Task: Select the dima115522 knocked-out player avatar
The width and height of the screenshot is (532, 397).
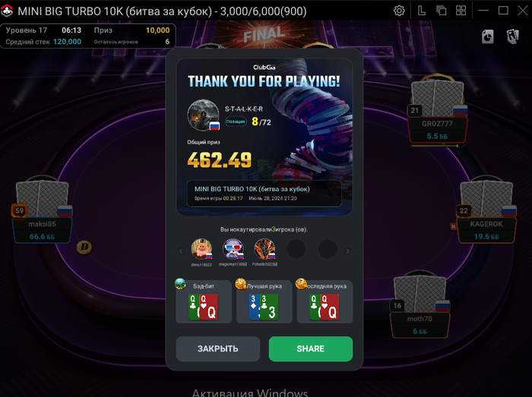Action: 201,249
